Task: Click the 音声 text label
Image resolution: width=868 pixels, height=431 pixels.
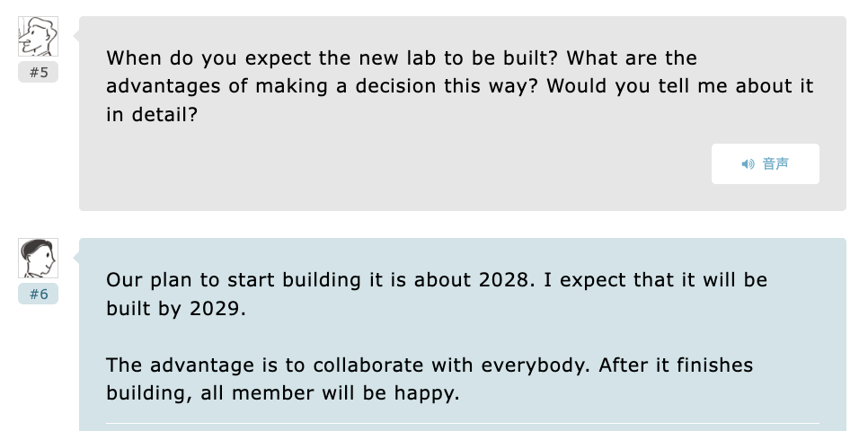Action: point(775,164)
